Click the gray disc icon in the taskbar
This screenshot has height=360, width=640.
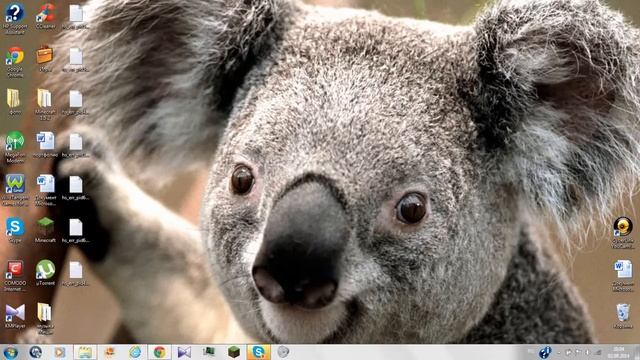tap(283, 352)
